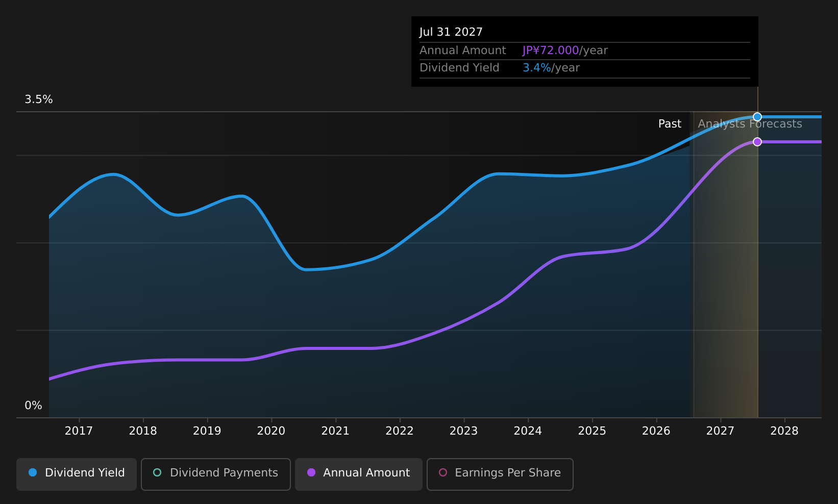Click the 2023 axis label

point(463,431)
